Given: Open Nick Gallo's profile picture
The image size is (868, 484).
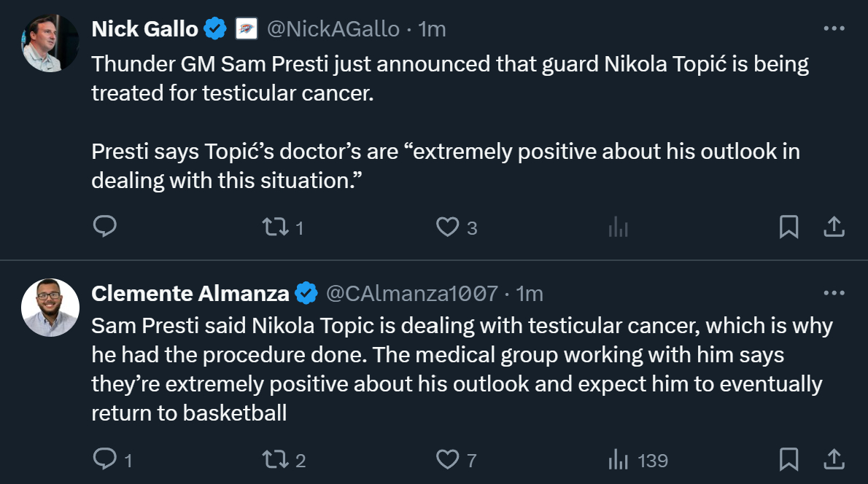Looking at the screenshot, I should pos(50,43).
